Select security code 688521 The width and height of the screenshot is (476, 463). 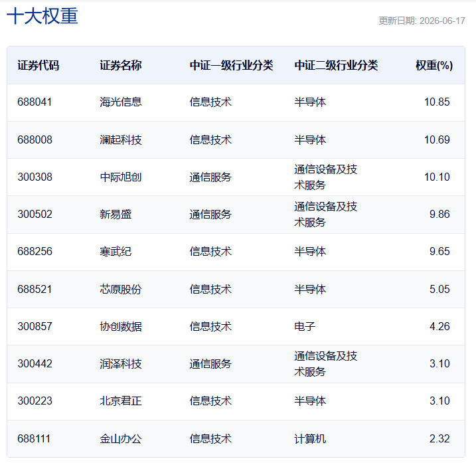pos(35,289)
